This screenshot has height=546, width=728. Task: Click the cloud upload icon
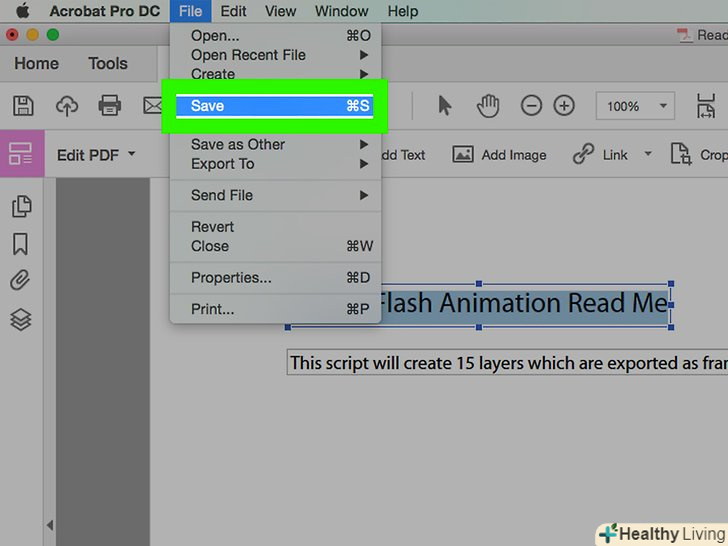point(67,106)
